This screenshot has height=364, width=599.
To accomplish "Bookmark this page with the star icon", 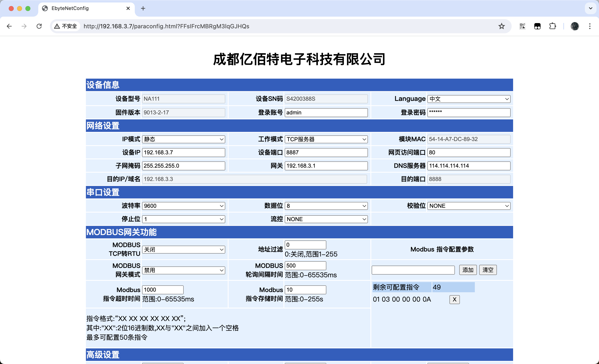I will [x=501, y=26].
